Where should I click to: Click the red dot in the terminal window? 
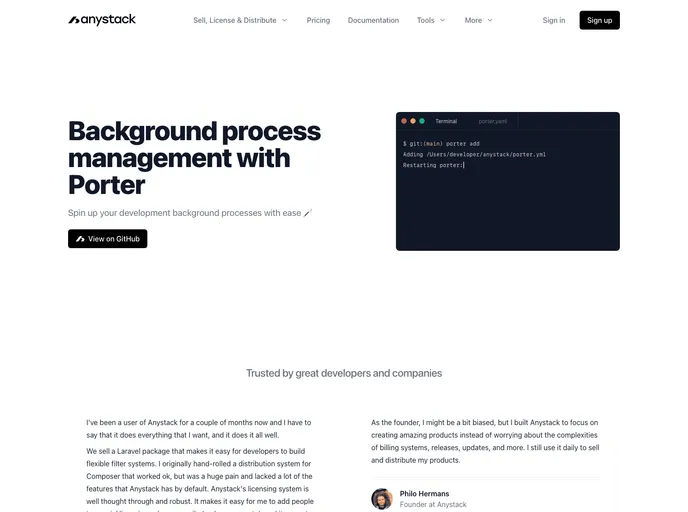pos(405,121)
